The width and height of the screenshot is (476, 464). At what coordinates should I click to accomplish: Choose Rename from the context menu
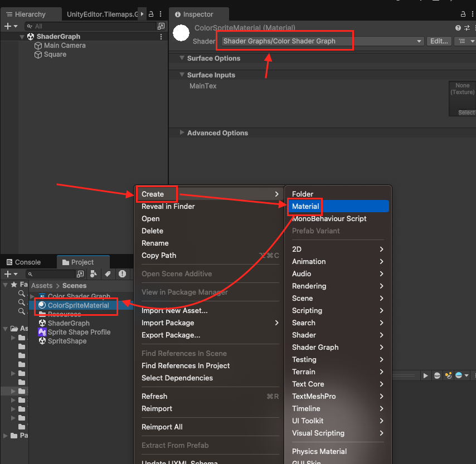tap(210, 243)
